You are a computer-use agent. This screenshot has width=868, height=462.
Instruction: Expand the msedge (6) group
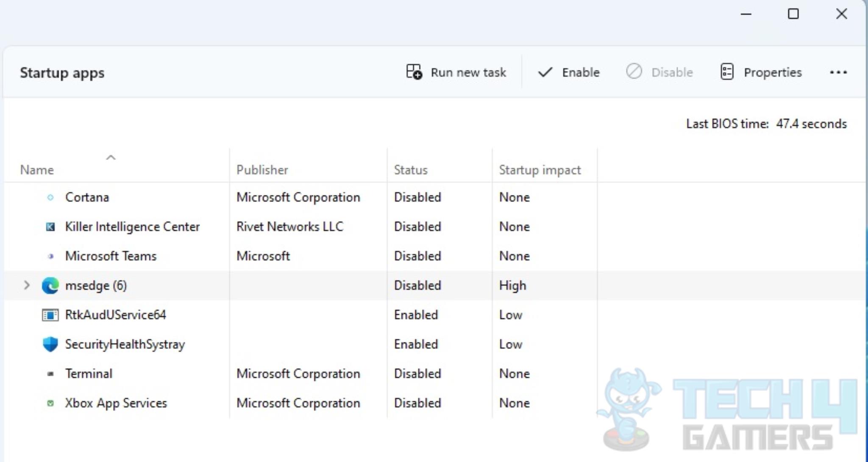tap(27, 285)
